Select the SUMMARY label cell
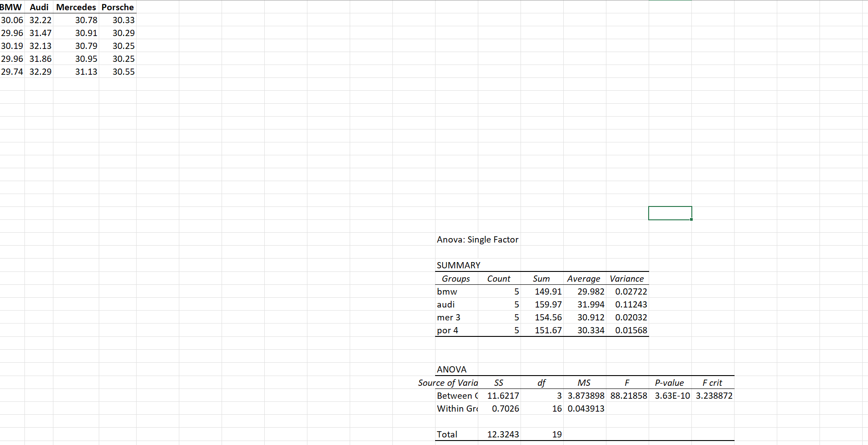This screenshot has width=868, height=445. point(456,265)
